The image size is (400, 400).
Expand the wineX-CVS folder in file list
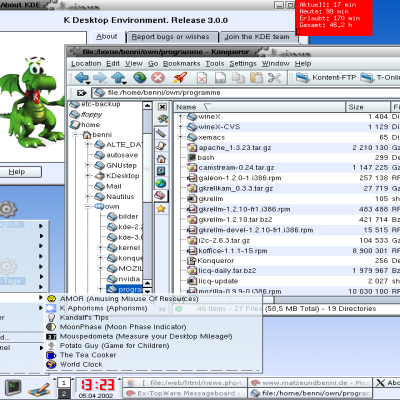pyautogui.click(x=180, y=127)
